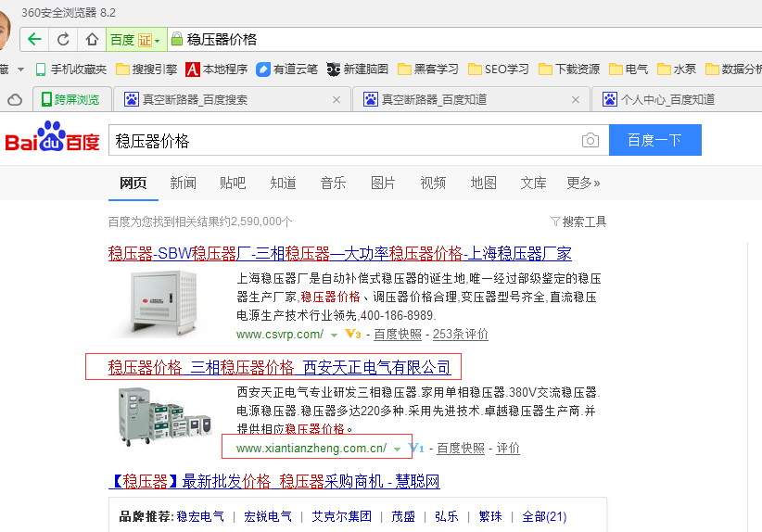
Task: Click the V3 credibility badge
Action: point(353,335)
